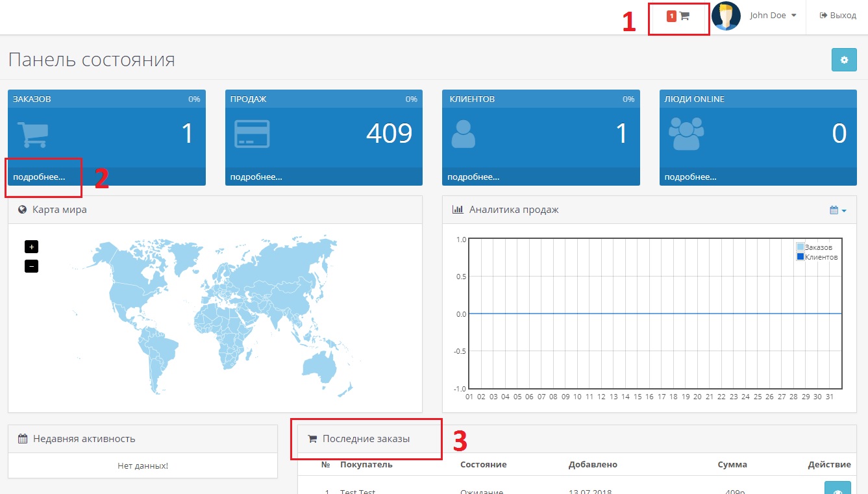This screenshot has width=868, height=494.
Task: Click the Клиентов legend color swatch
Action: tap(800, 256)
